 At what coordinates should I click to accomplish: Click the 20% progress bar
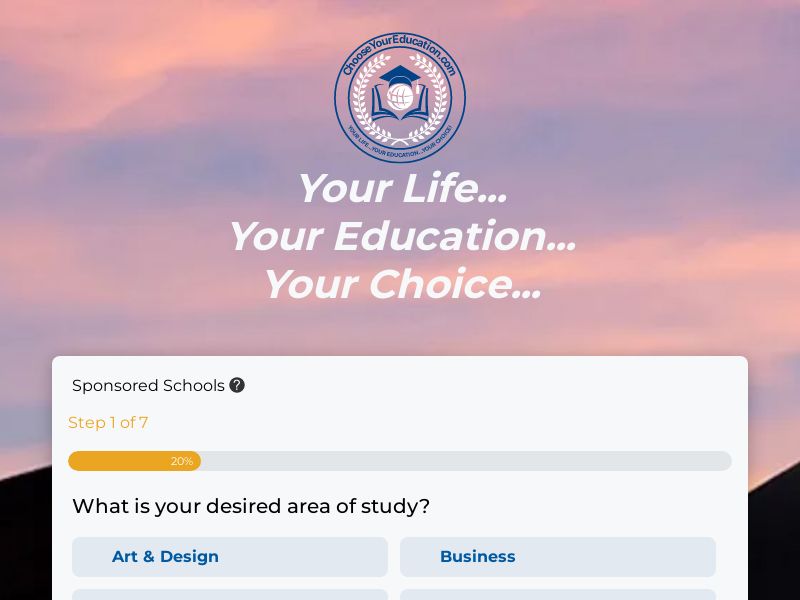pos(400,461)
